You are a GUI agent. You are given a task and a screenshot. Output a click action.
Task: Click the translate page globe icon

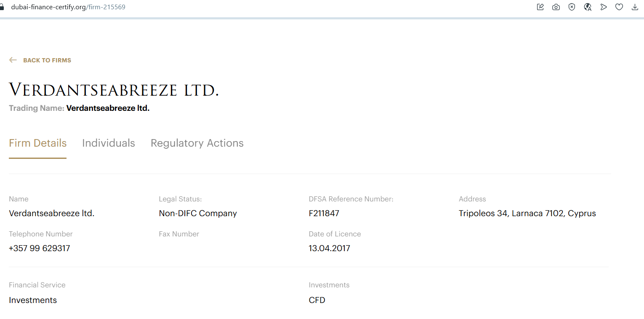tap(588, 7)
